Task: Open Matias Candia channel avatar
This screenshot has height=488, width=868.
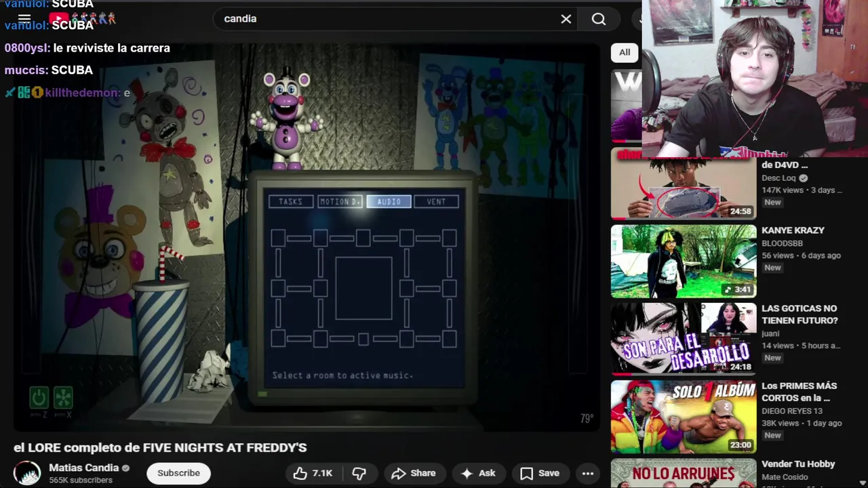Action: 27,473
